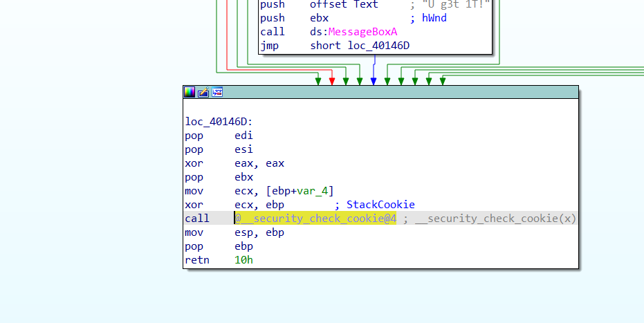Screen dimensions: 644x323
Task: Click loc_40146D in the jmp instruction
Action: coord(383,46)
